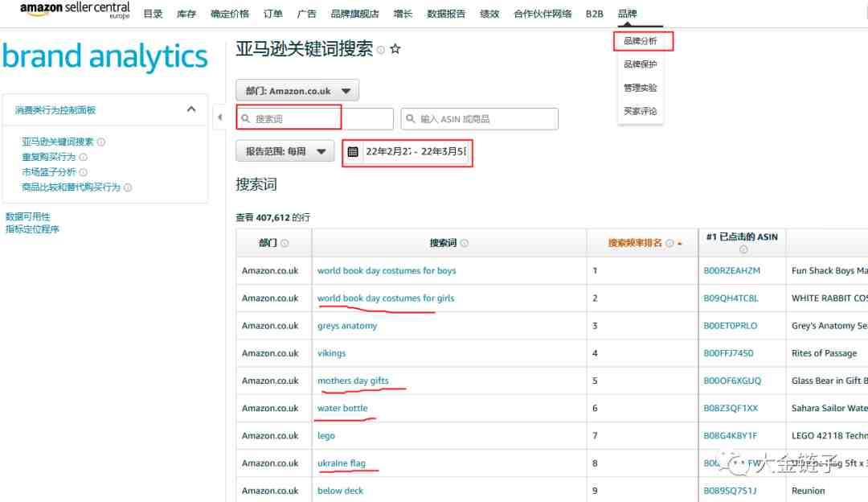The image size is (868, 502).
Task: Open the 数据可用性 link
Action: pyautogui.click(x=27, y=216)
